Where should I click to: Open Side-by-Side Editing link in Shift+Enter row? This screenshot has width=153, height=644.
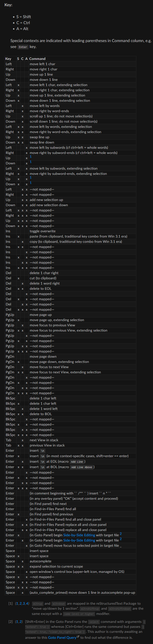click(x=79, y=535)
